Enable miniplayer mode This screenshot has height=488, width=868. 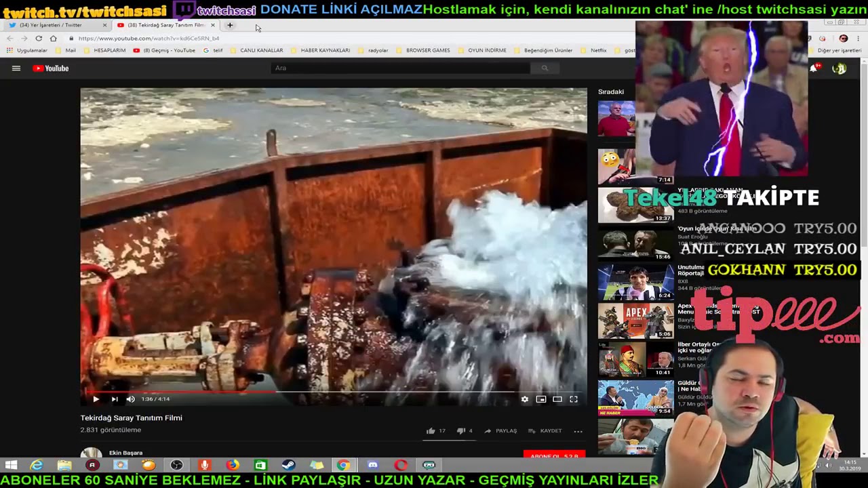coord(540,399)
